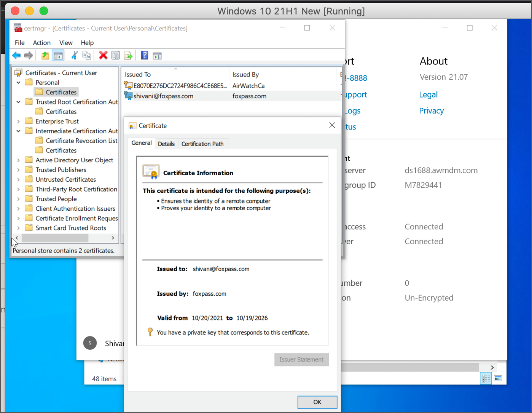
Task: Open Properties via toolbar icon
Action: point(116,56)
